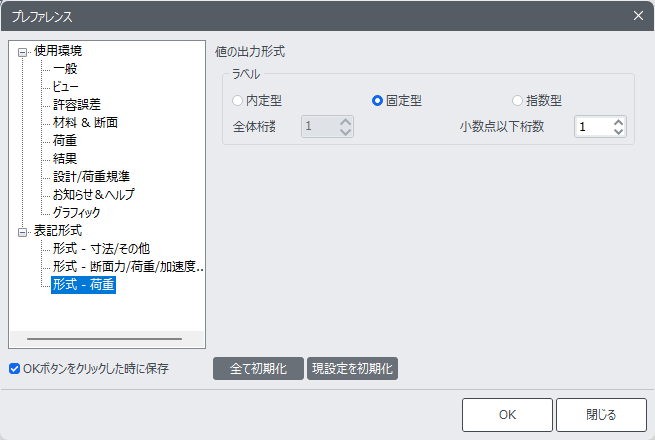Choose the 固定型 radio option

(x=377, y=101)
